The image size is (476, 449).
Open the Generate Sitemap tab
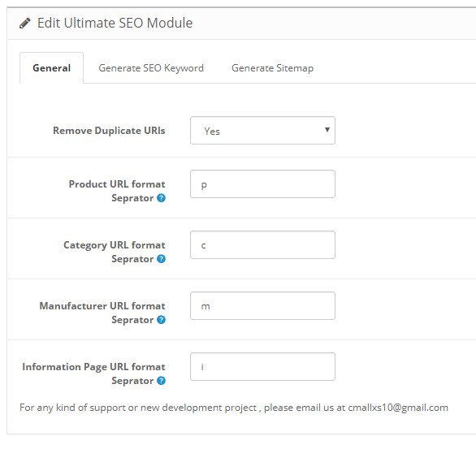pos(273,68)
